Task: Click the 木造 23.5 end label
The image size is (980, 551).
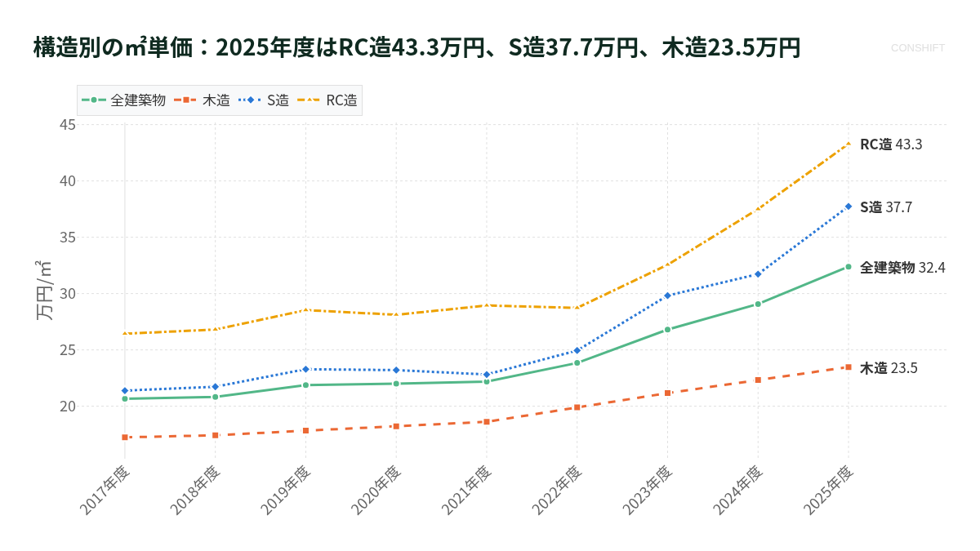Action: (889, 368)
